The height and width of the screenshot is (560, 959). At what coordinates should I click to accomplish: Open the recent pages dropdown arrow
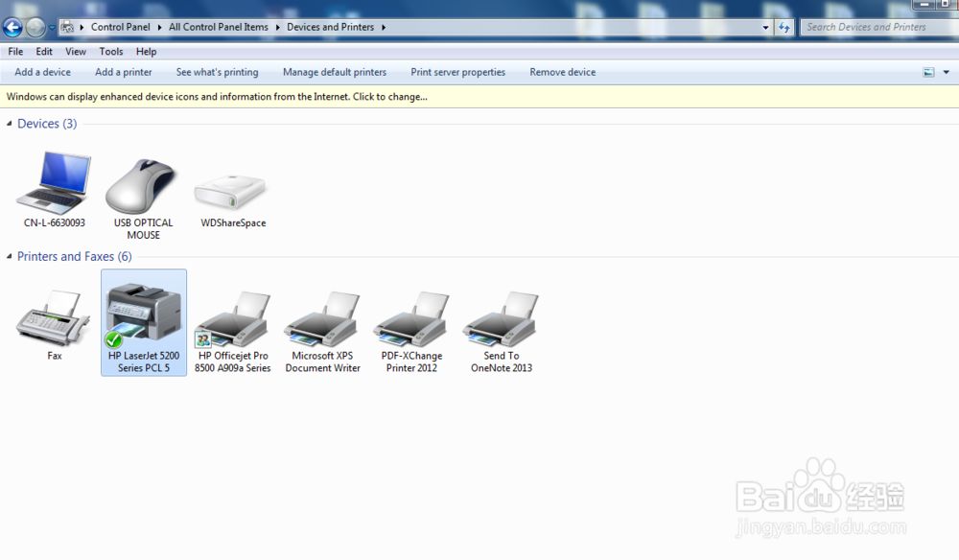point(52,28)
